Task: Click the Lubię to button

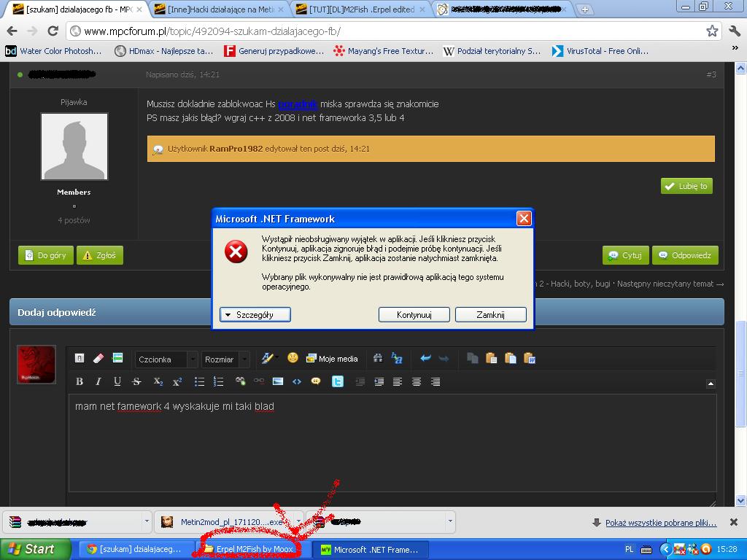Action: (x=686, y=186)
